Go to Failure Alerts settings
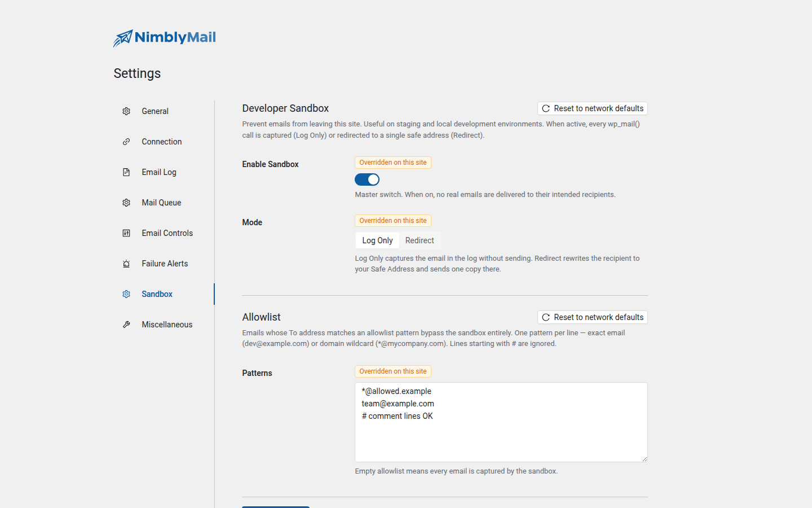The width and height of the screenshot is (812, 508). click(x=164, y=264)
